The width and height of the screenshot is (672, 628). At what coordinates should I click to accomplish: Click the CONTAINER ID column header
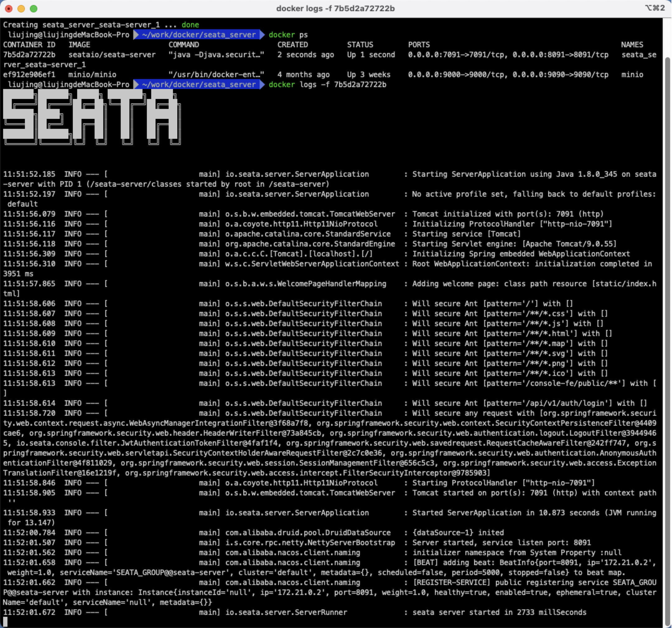(x=29, y=45)
